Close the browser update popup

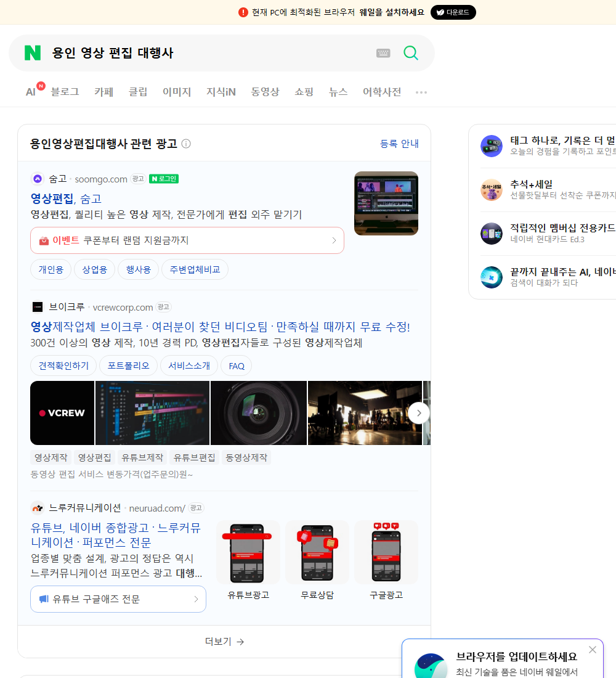click(x=592, y=650)
